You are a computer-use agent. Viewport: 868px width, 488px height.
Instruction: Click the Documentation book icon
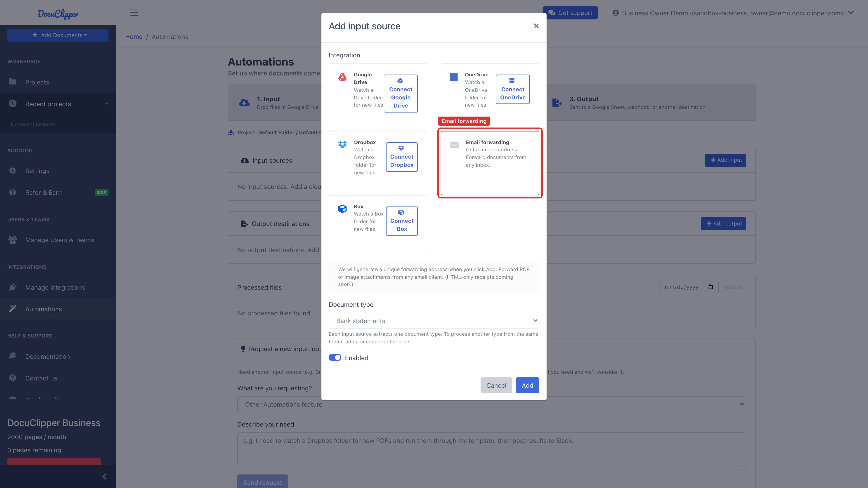[12, 356]
